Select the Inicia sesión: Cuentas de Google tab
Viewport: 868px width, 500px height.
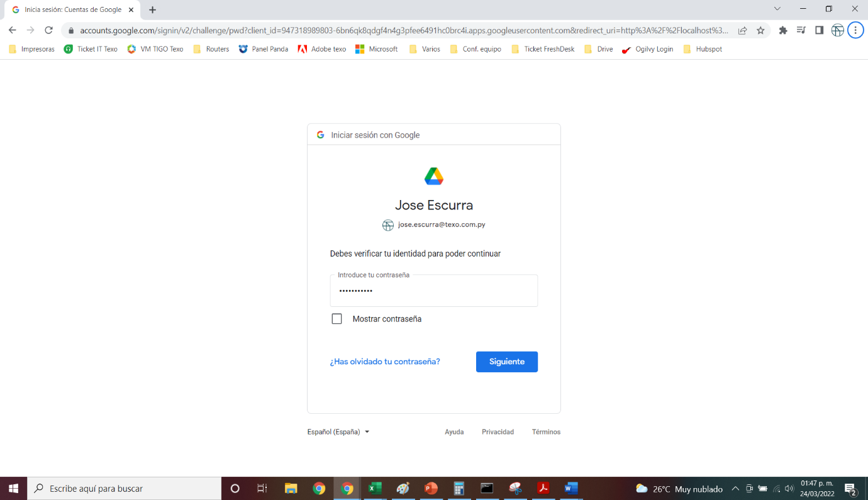(x=72, y=9)
